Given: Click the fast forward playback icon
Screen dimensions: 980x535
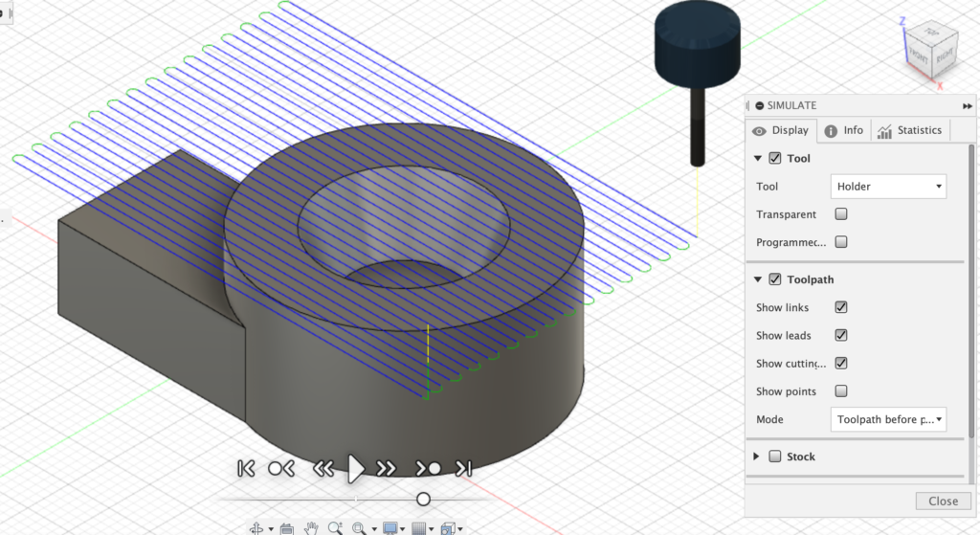Looking at the screenshot, I should [387, 468].
